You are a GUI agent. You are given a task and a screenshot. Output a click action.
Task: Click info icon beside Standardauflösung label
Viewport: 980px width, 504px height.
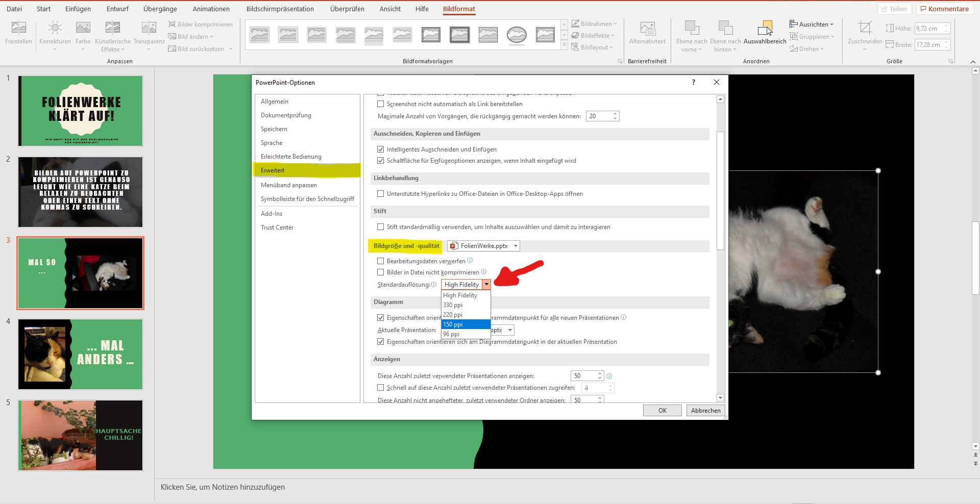434,285
